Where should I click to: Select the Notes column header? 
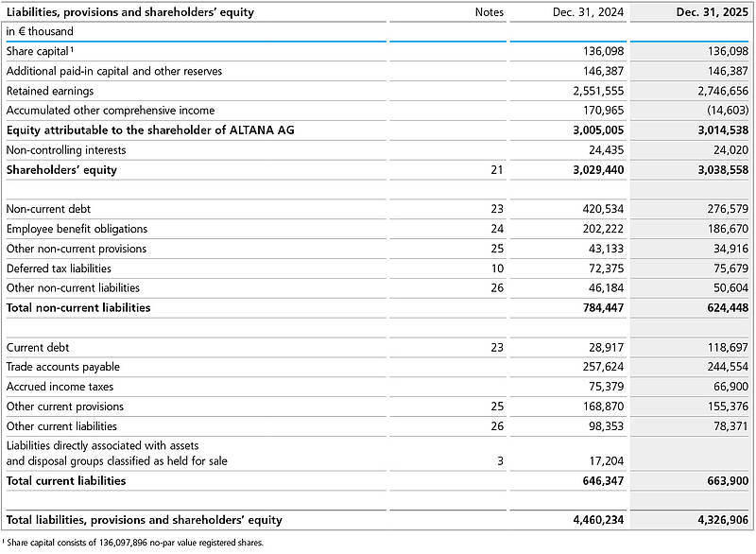coord(489,12)
